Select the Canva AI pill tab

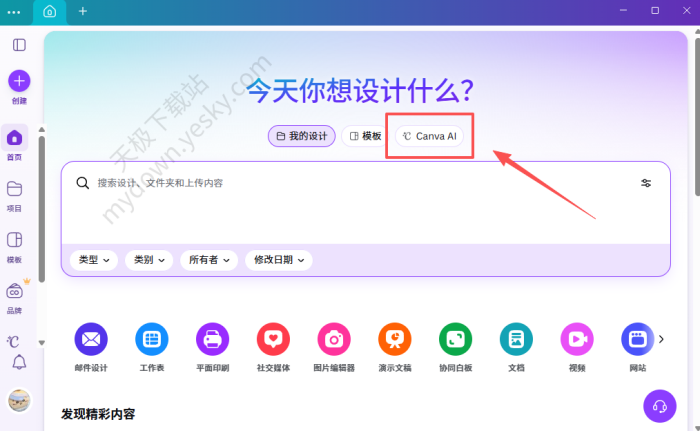pos(429,136)
